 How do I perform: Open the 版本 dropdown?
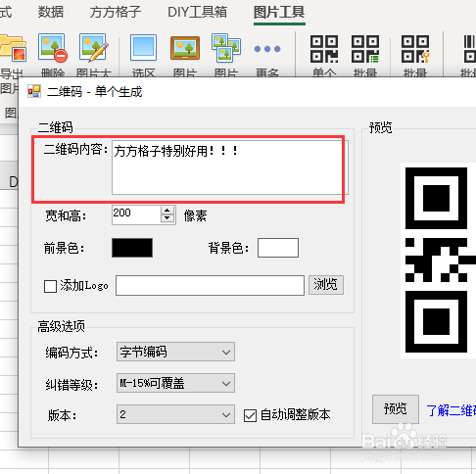(175, 414)
